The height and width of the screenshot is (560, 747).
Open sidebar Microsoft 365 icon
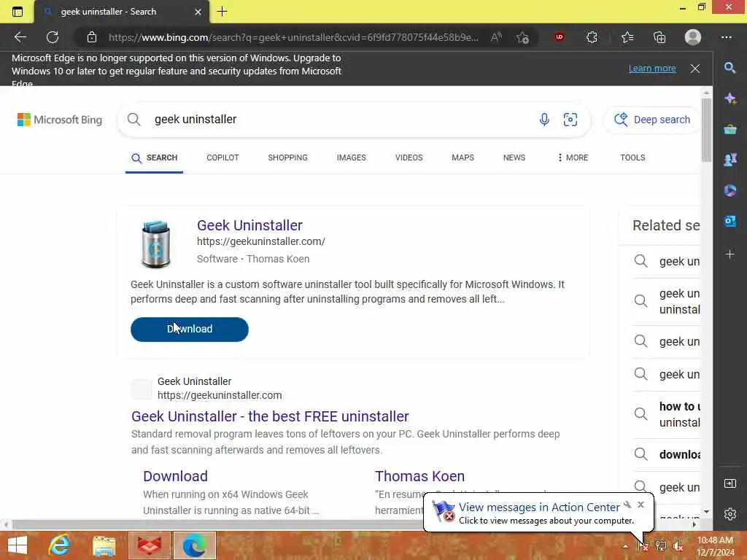tap(729, 190)
